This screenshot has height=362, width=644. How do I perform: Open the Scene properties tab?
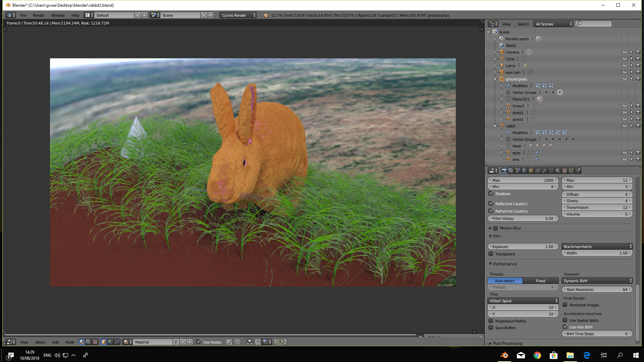(518, 171)
